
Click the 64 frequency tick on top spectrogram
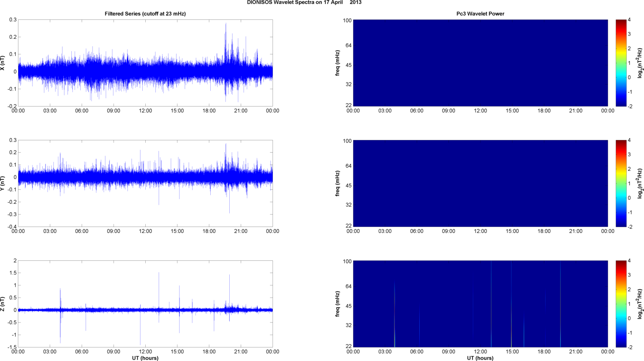(349, 46)
